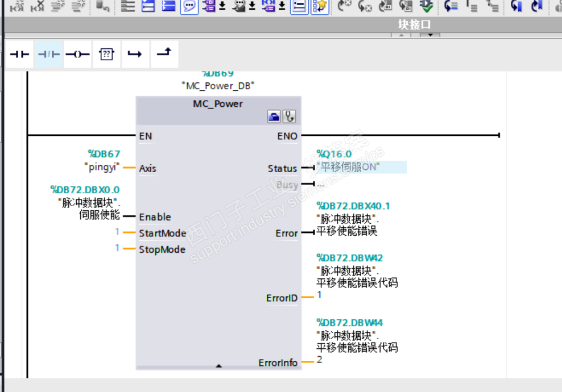This screenshot has width=562, height=392.
Task: Collapse MC_Power block parameters with bottom arrow
Action: click(218, 366)
